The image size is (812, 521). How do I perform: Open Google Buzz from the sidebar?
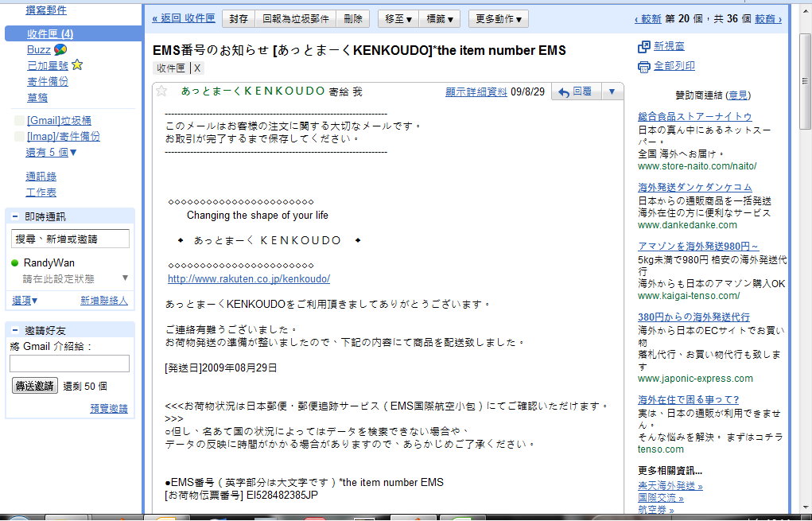pyautogui.click(x=38, y=50)
